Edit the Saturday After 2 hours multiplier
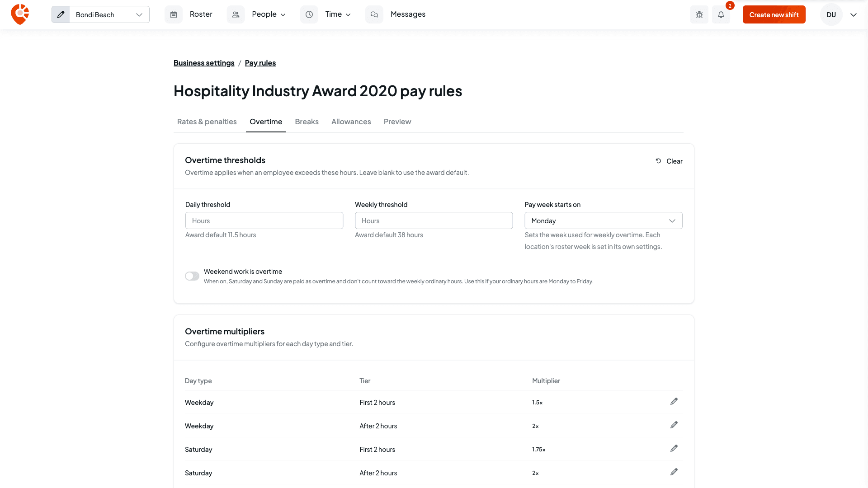This screenshot has height=488, width=868. [x=674, y=472]
